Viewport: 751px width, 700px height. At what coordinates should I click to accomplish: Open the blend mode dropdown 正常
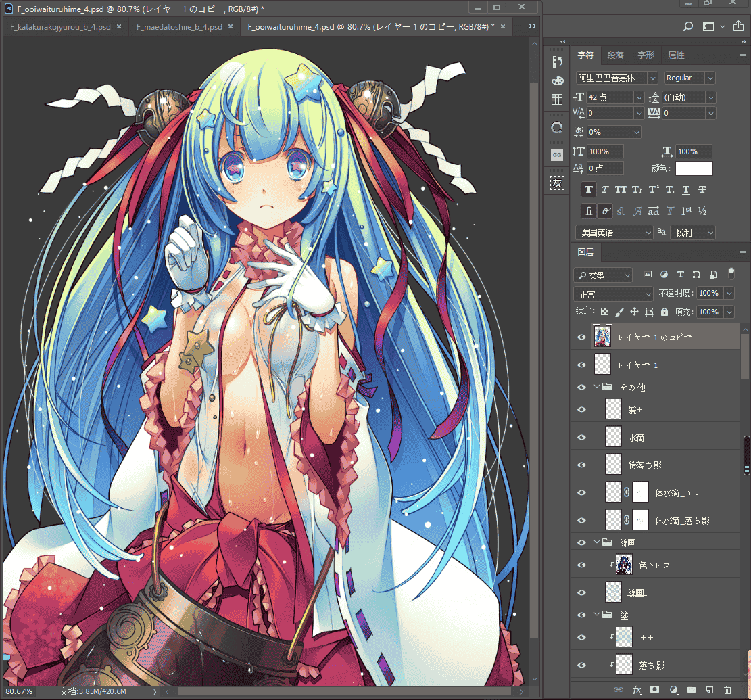click(613, 294)
